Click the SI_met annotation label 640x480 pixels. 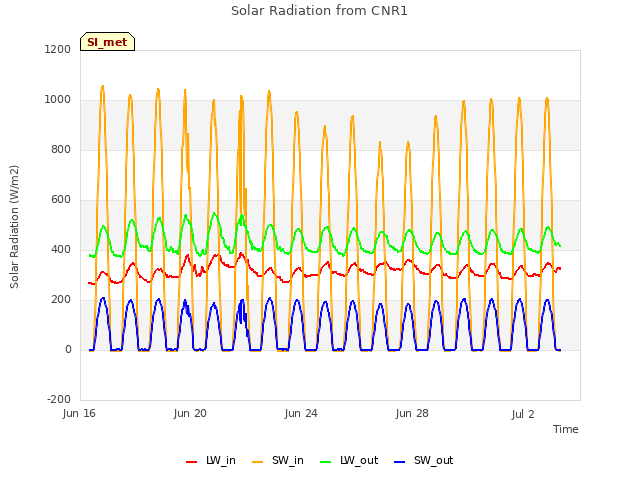[x=107, y=42]
